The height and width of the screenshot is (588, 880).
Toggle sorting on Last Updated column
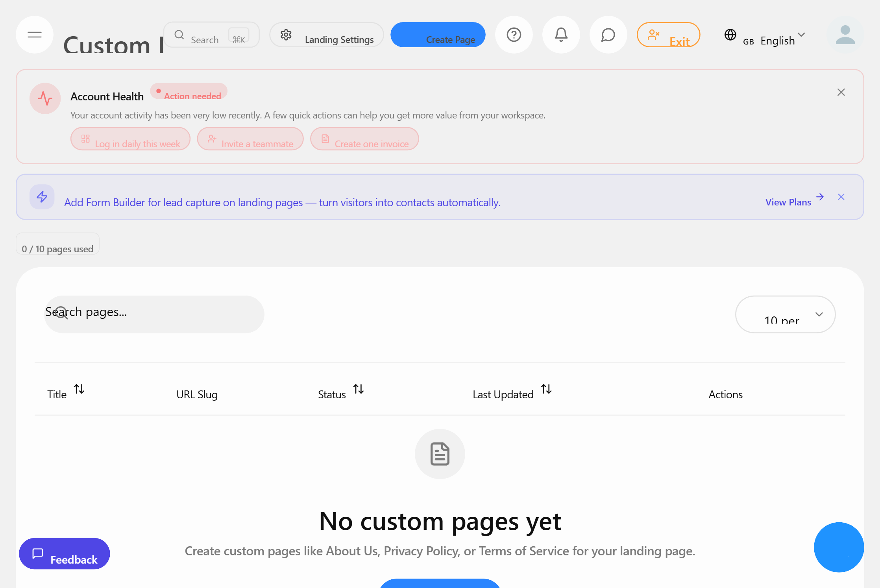pyautogui.click(x=547, y=389)
